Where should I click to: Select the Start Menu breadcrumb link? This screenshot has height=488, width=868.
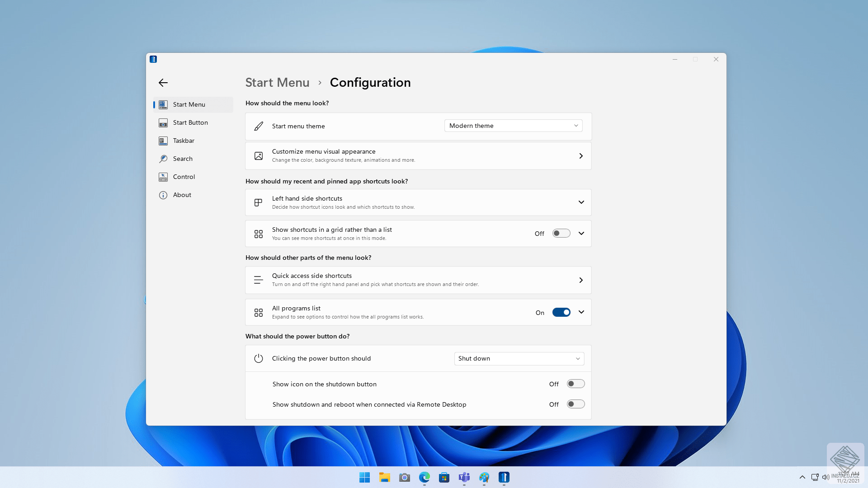277,82
